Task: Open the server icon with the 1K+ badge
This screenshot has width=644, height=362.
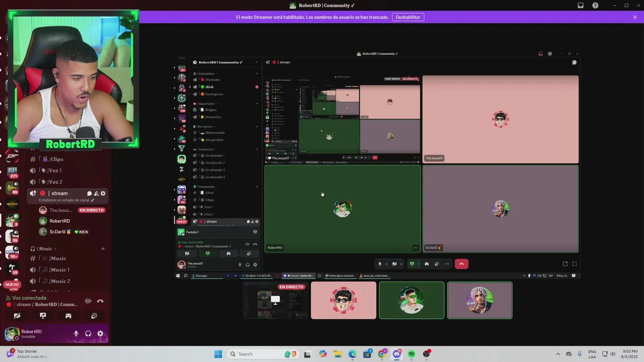Action: click(x=13, y=252)
